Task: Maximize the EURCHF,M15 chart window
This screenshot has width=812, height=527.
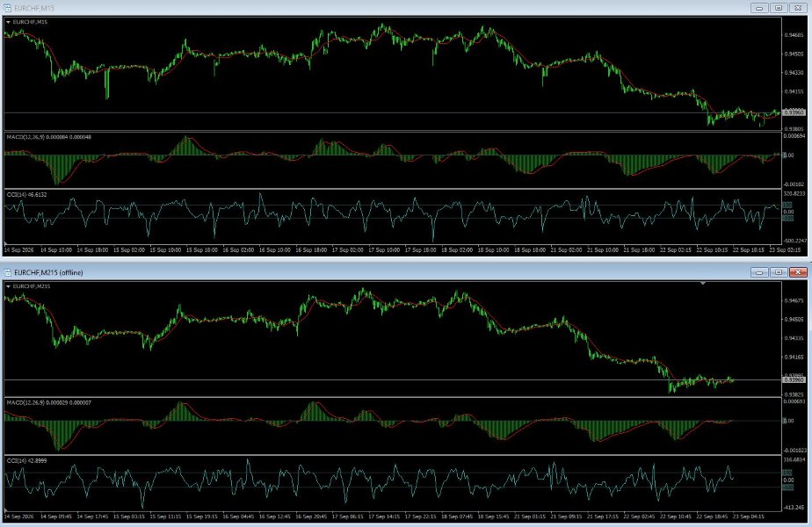Action: pos(779,8)
